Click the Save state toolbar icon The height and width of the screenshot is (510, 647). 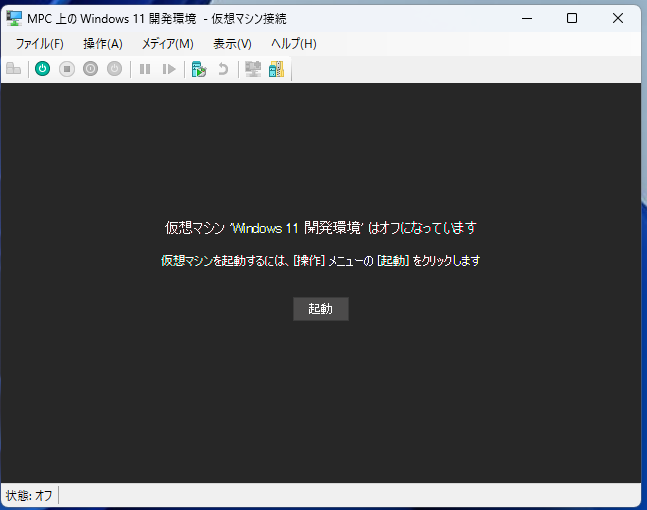click(115, 69)
